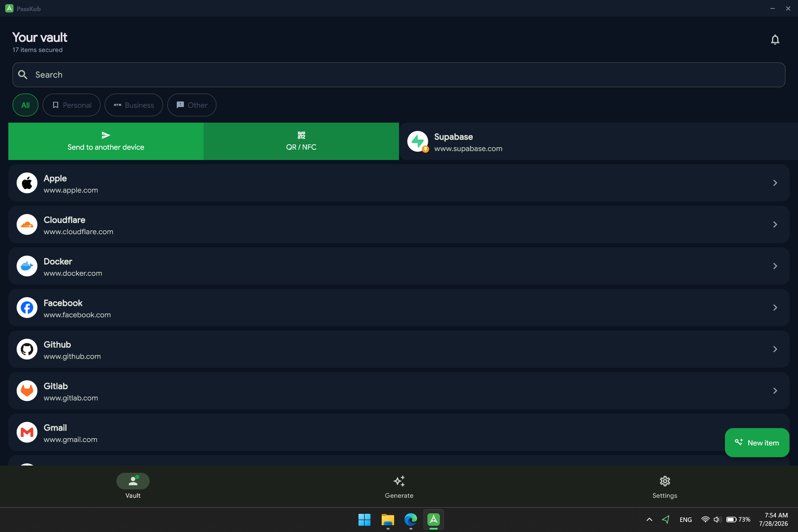The height and width of the screenshot is (532, 798).
Task: Filter vault by Business category
Action: coord(134,105)
